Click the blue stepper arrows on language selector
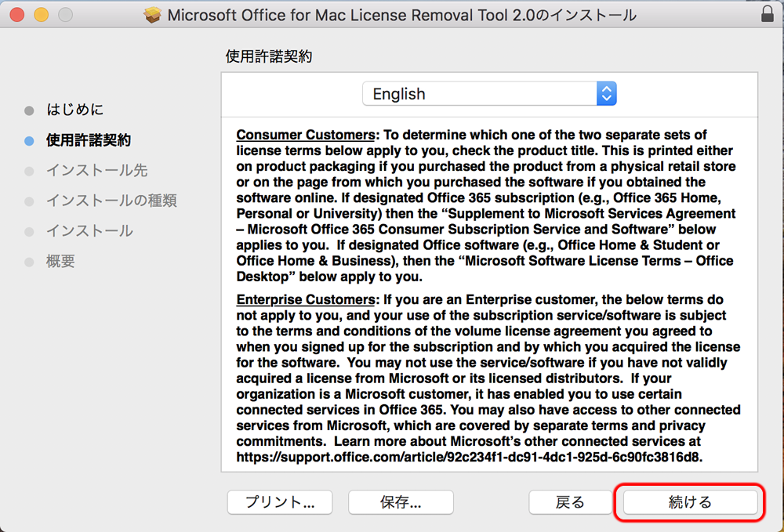Screen dimensions: 784x532 (x=607, y=93)
